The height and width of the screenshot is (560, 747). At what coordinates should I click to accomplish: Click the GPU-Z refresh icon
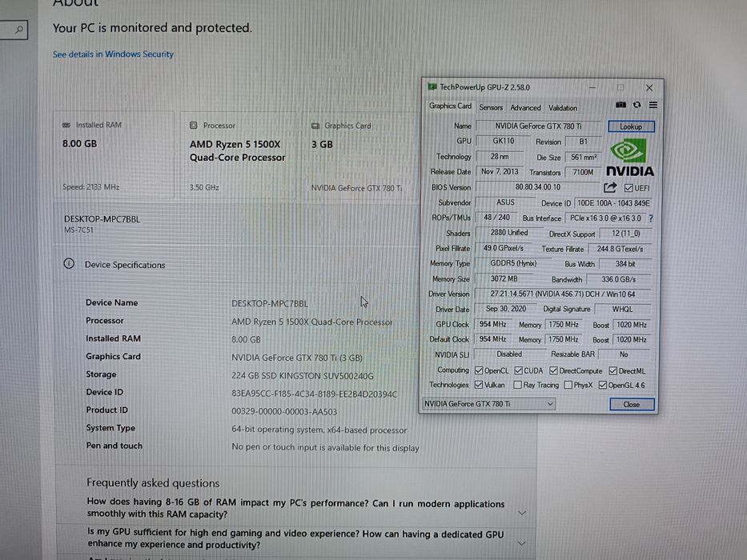pos(637,105)
